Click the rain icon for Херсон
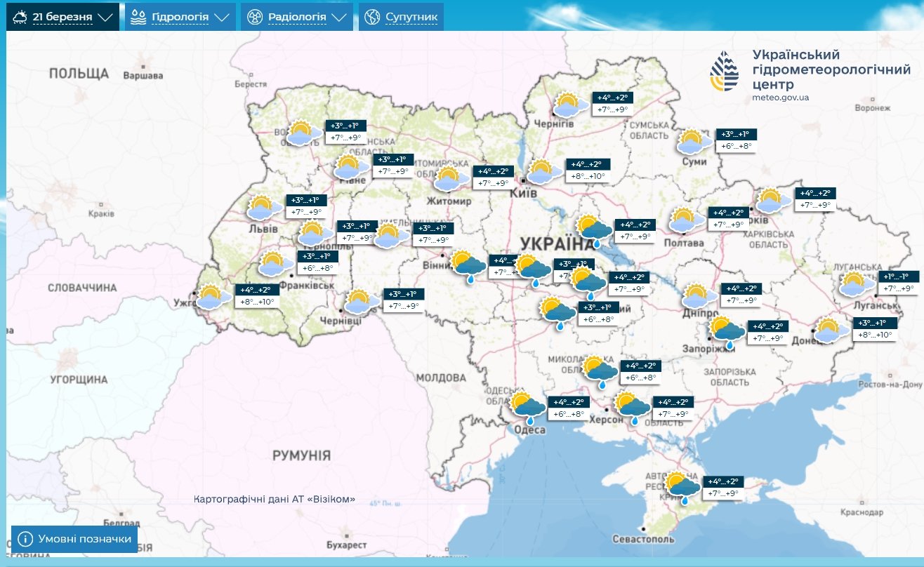This screenshot has width=924, height=567. (x=633, y=409)
